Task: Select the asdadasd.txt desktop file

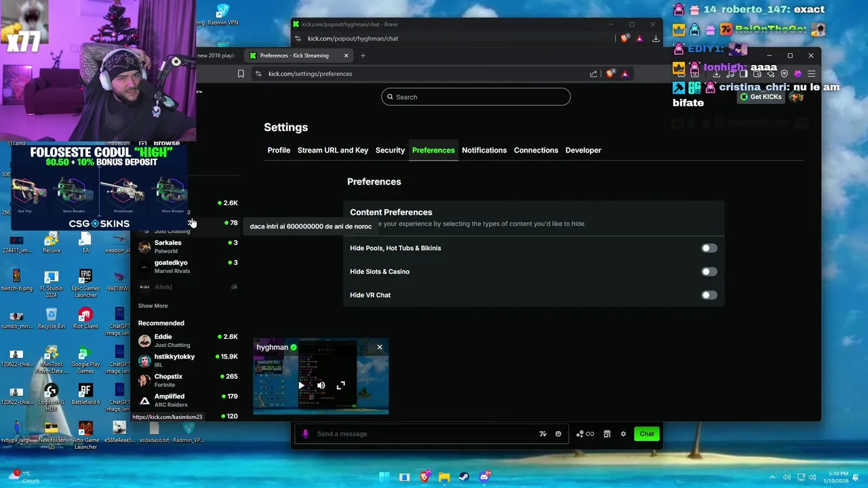Action: click(154, 432)
